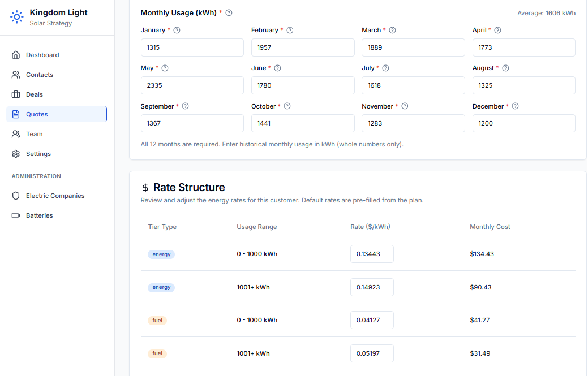Click the $134.43 monthly cost
588x376 pixels.
(482, 254)
